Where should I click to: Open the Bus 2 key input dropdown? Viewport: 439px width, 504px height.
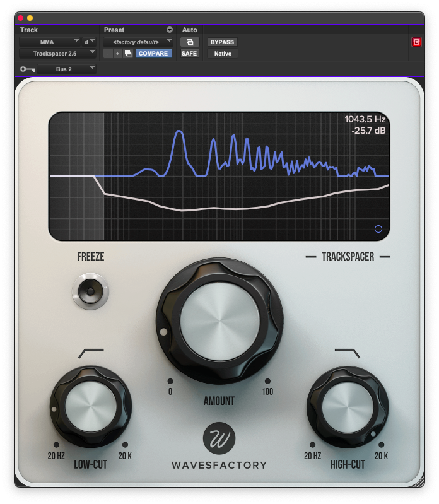pyautogui.click(x=66, y=69)
